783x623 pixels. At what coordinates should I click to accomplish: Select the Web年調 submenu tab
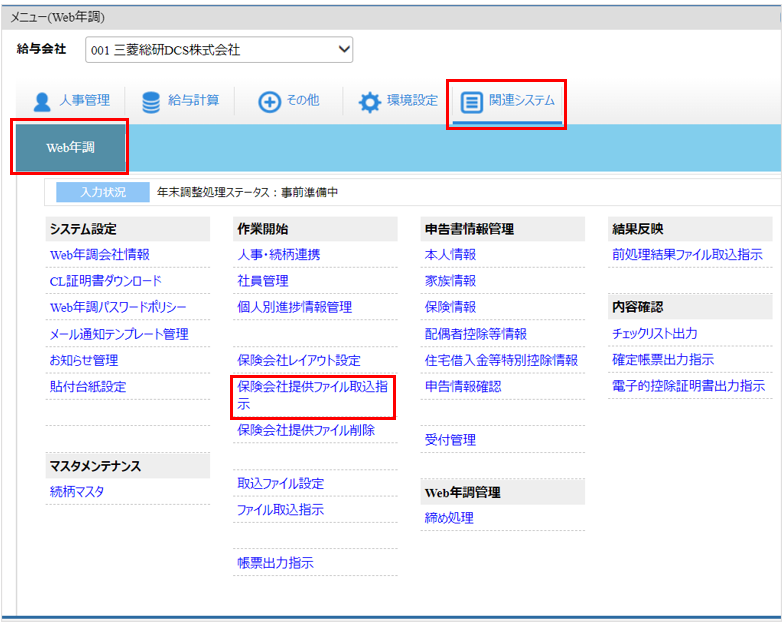70,147
